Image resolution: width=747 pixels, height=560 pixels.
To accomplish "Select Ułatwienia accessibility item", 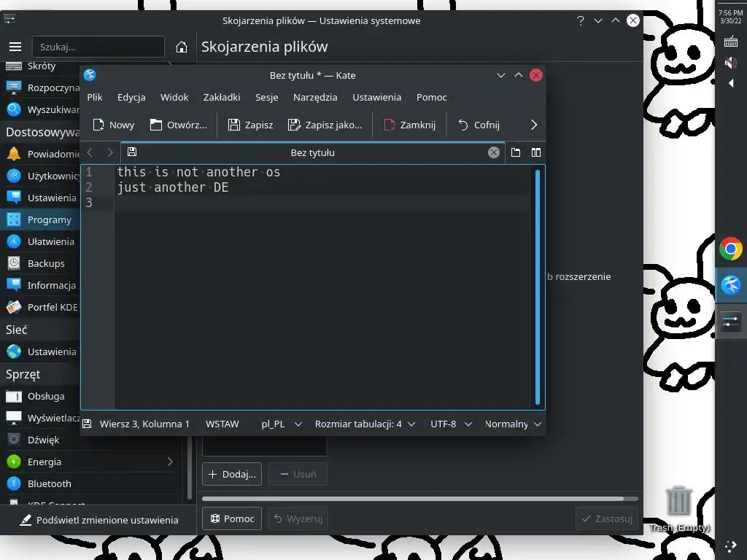I will click(42, 241).
